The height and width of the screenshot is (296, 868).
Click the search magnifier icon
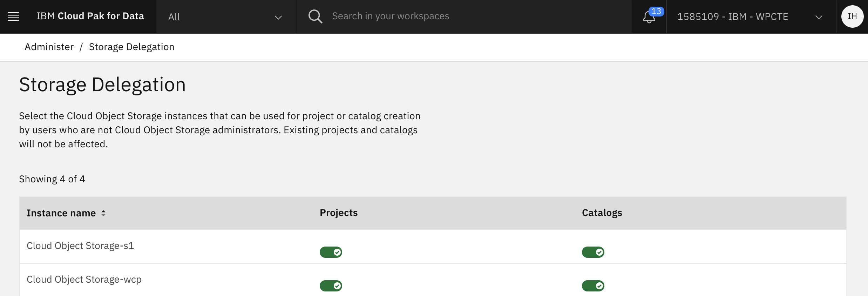pos(315,16)
